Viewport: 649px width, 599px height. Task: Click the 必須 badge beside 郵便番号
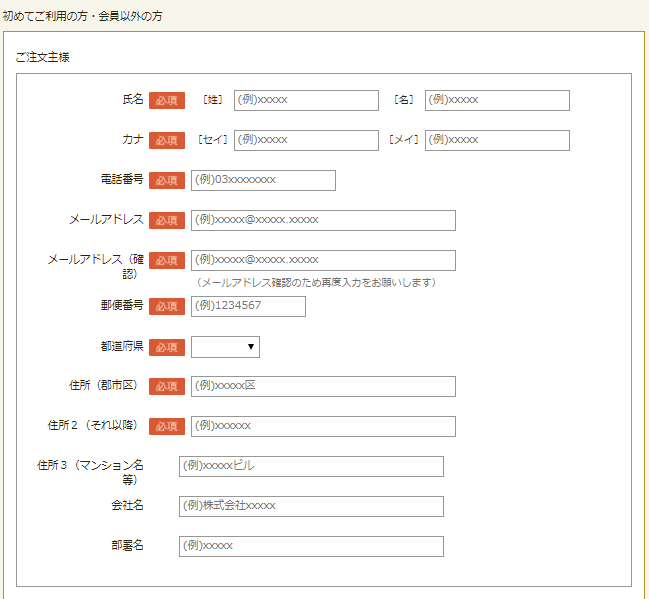pos(167,306)
